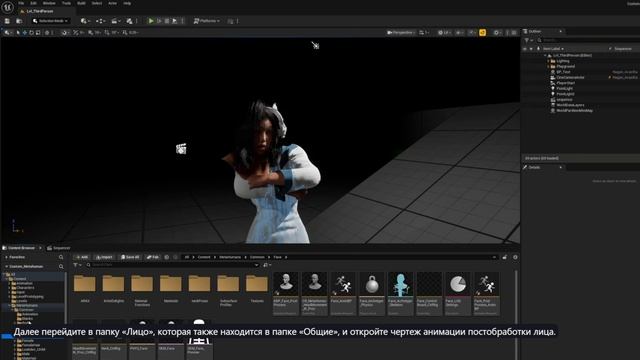640x360 pixels.
Task: Click the Content Browser lock icon
Action: coord(504,257)
